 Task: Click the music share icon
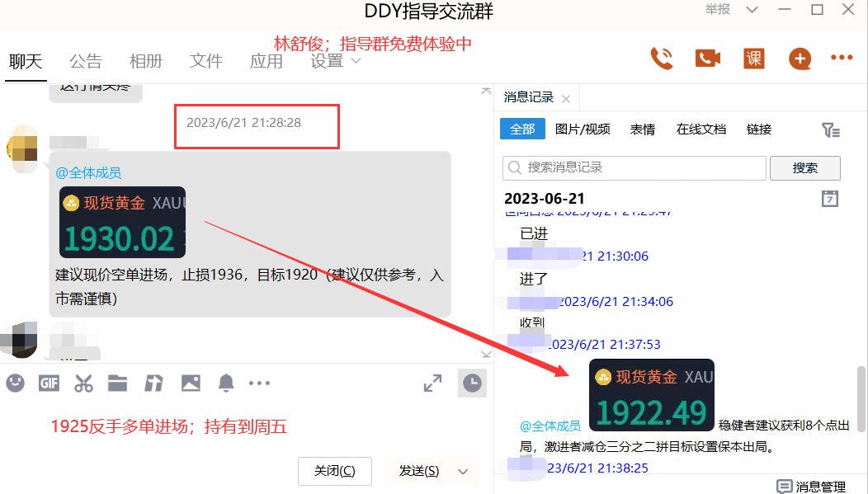click(154, 383)
